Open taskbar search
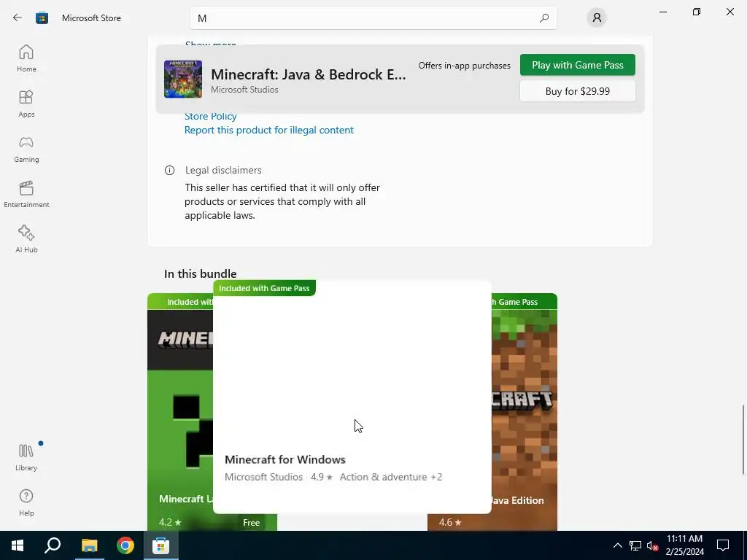747x560 pixels. pyautogui.click(x=53, y=545)
